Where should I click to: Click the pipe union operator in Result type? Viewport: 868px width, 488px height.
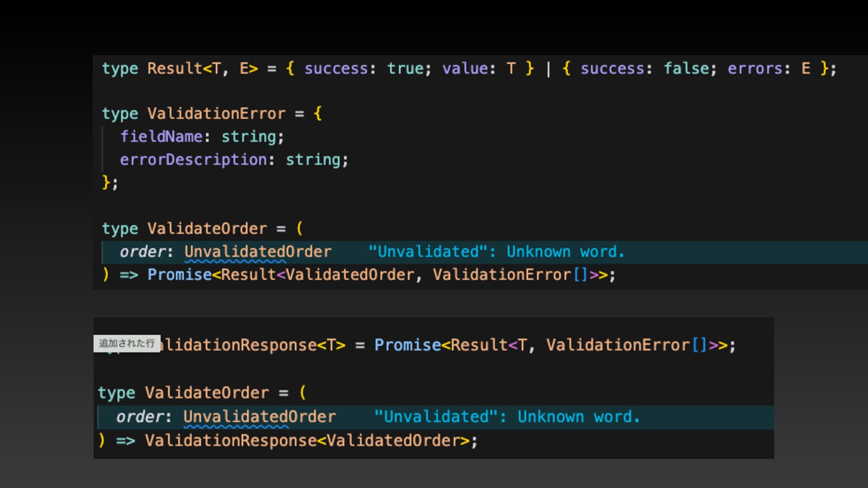pyautogui.click(x=548, y=69)
